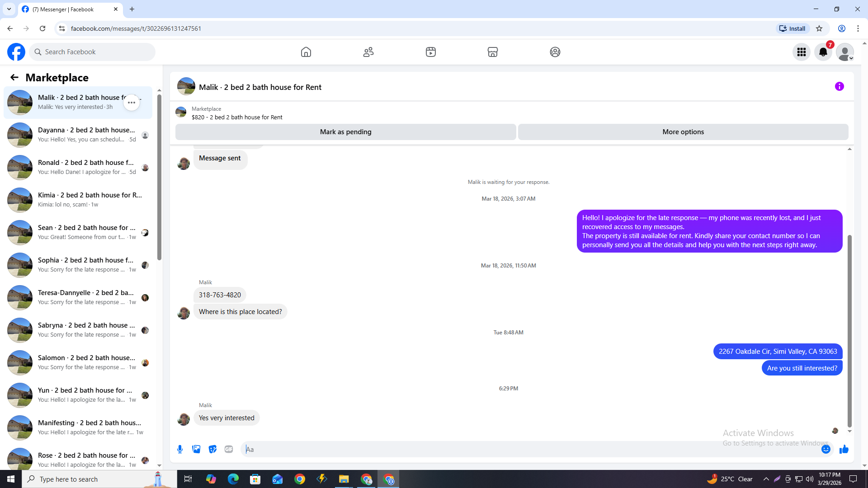Open the tab search dropdown

[x=9, y=9]
